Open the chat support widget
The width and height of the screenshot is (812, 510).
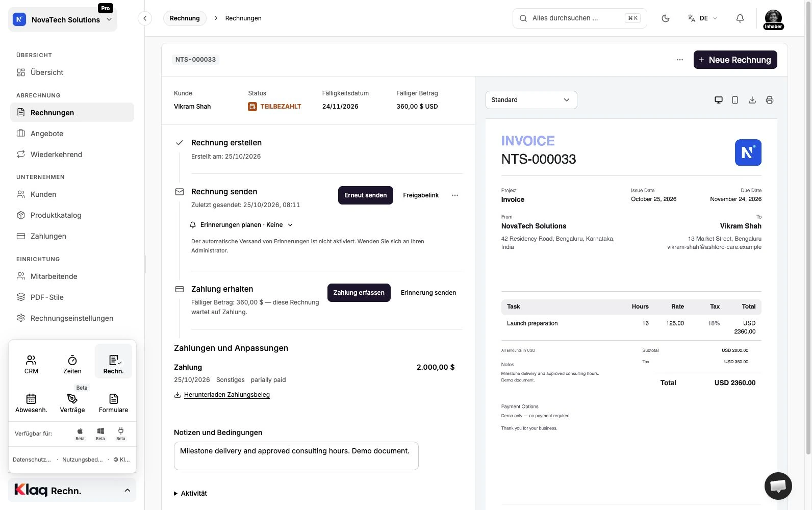778,486
